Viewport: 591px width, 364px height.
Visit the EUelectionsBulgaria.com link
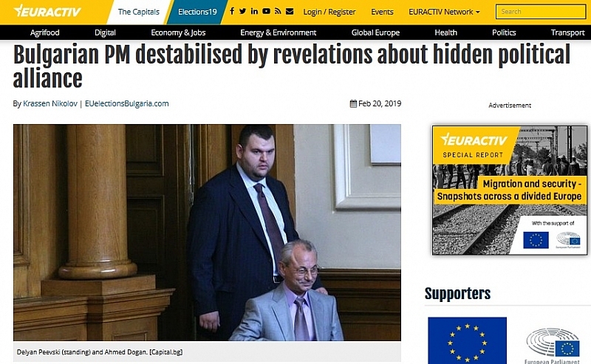click(126, 103)
